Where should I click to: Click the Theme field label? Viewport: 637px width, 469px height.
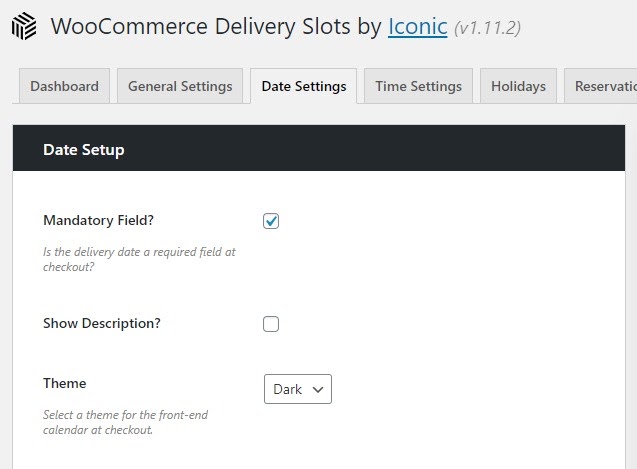[x=65, y=383]
